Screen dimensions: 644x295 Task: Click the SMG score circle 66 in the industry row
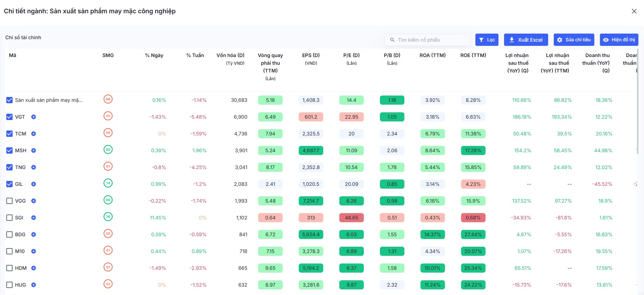[x=108, y=99]
